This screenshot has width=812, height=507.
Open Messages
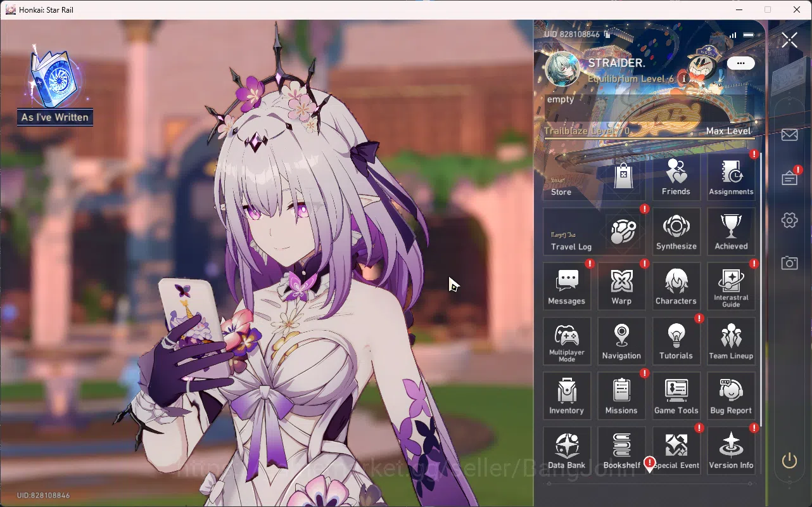pos(566,286)
